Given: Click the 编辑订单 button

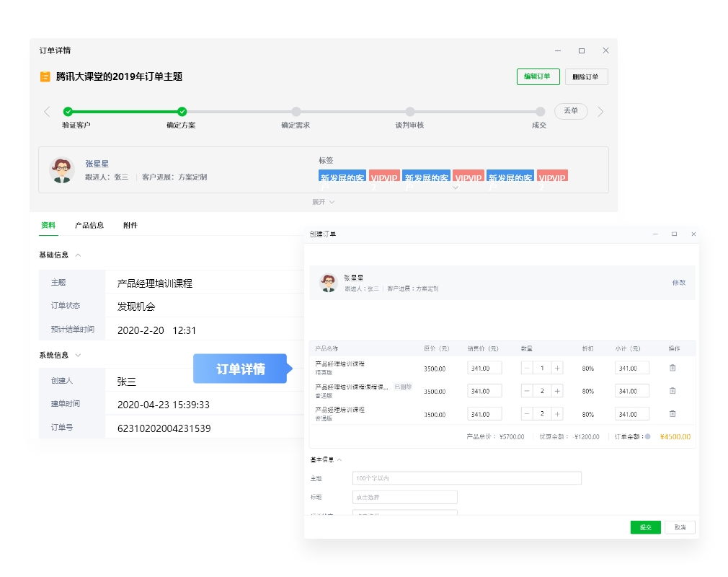Looking at the screenshot, I should (x=538, y=76).
